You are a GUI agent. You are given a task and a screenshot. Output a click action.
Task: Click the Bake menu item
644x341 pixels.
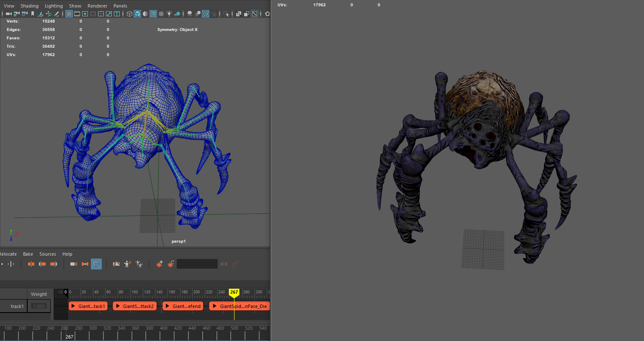(x=28, y=254)
